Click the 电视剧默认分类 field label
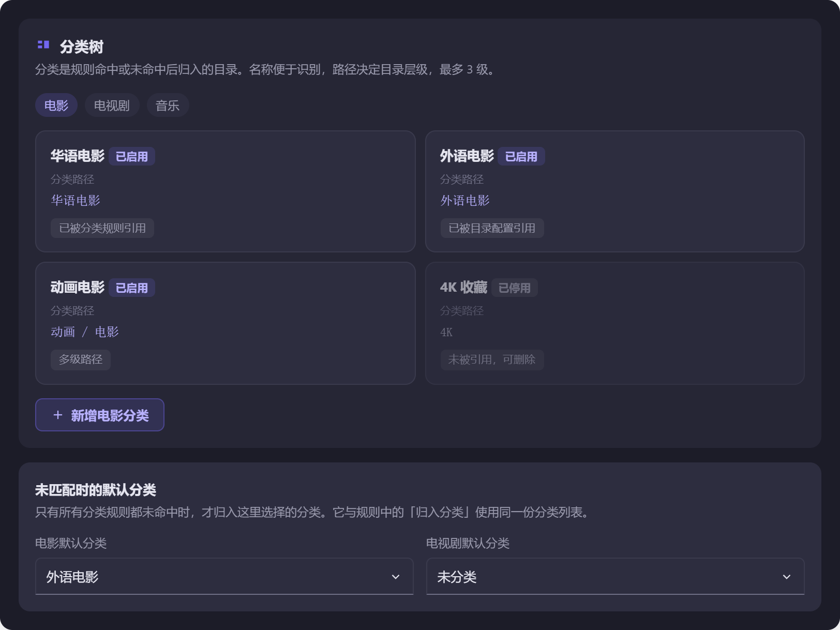Viewport: 840px width, 630px height. 468,543
